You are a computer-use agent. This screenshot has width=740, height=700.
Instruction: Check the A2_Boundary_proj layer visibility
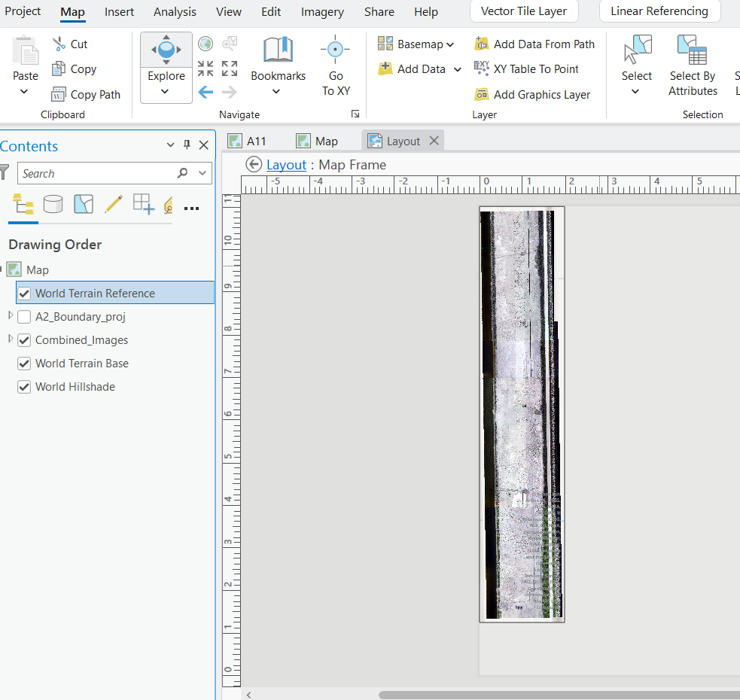(x=24, y=317)
